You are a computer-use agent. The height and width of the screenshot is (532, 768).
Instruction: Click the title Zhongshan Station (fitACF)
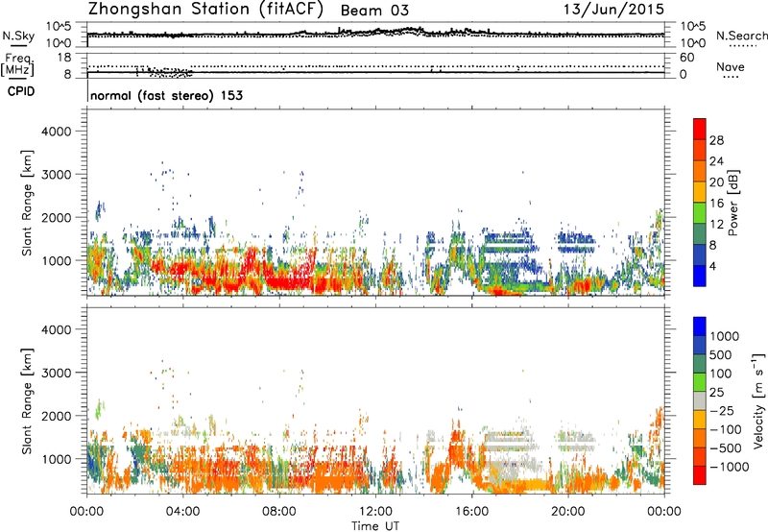pyautogui.click(x=205, y=10)
